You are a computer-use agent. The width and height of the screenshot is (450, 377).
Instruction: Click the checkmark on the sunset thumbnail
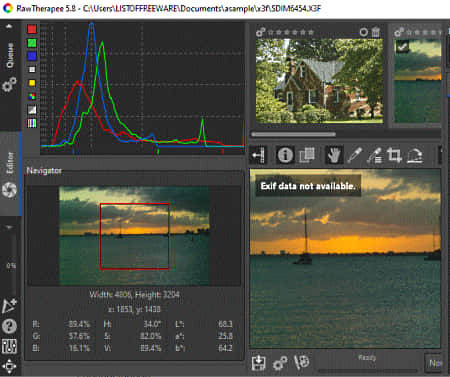402,47
